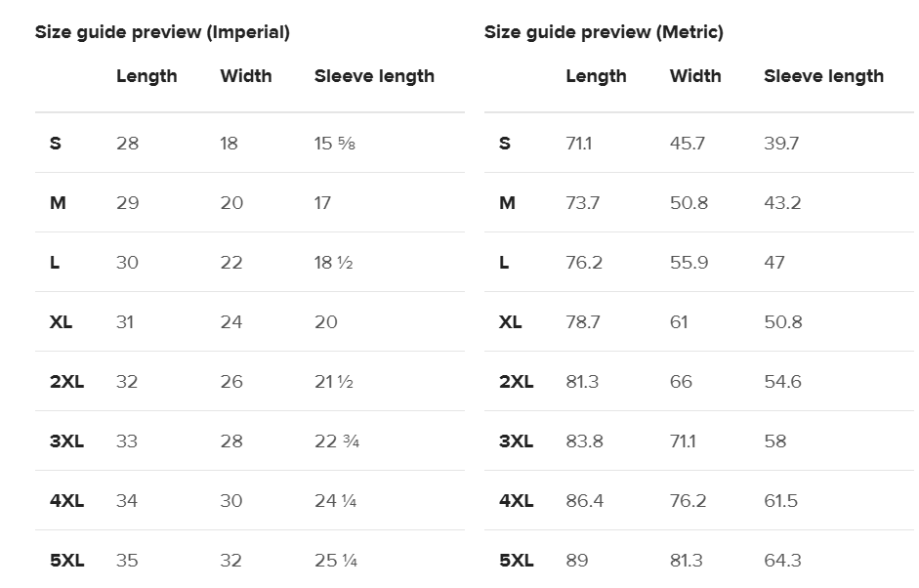Click the "Size guide preview (Imperial)" heading
The image size is (919, 588).
click(x=162, y=32)
